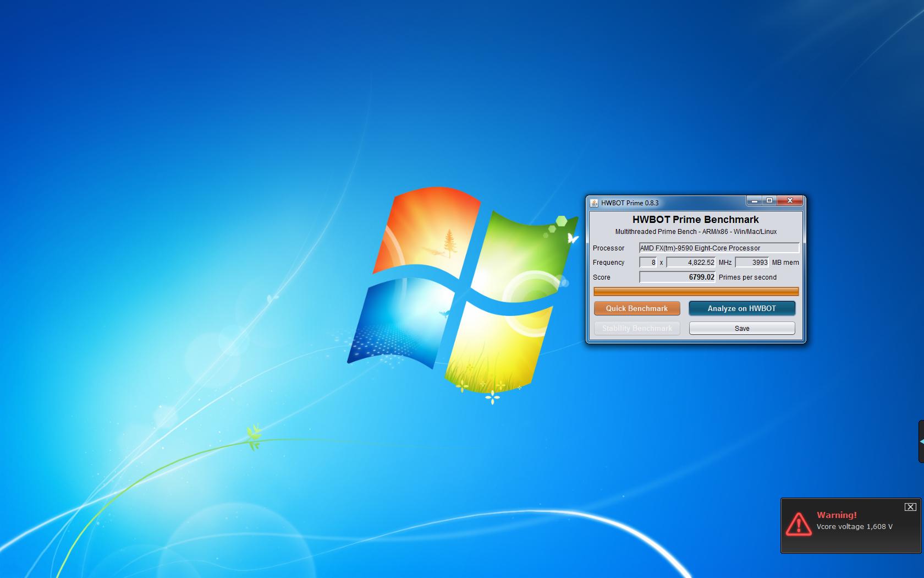Click the memory field showing 3993
The width and height of the screenshot is (924, 578).
(x=752, y=263)
